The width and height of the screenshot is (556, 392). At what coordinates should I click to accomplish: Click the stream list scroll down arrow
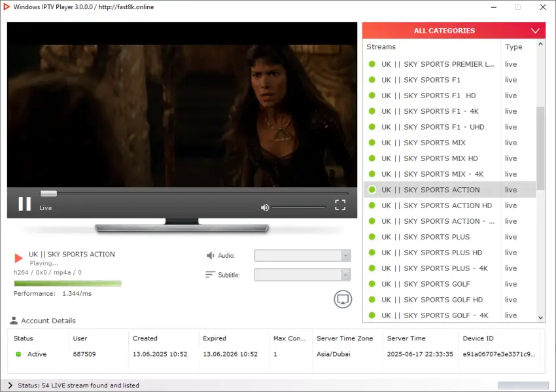540,317
